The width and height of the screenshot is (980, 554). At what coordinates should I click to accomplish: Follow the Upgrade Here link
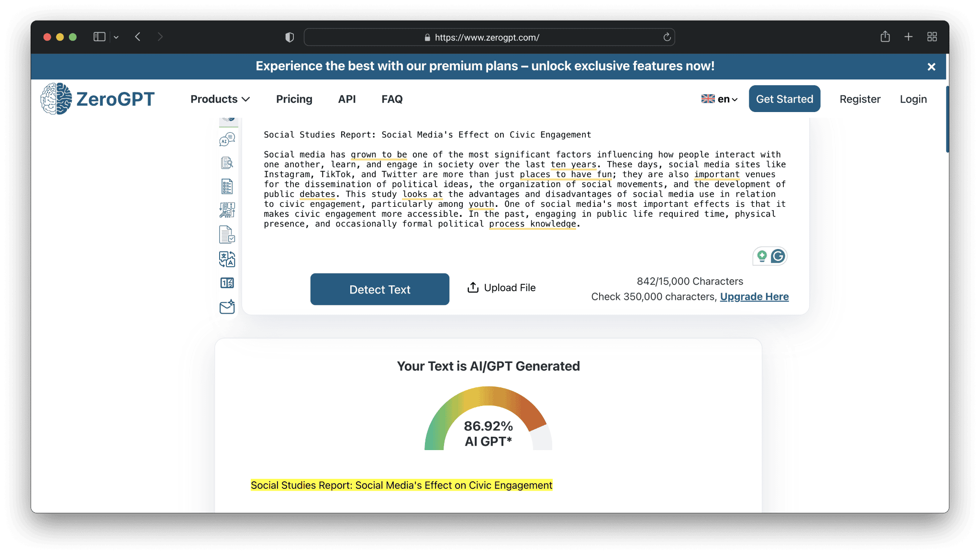(x=754, y=296)
